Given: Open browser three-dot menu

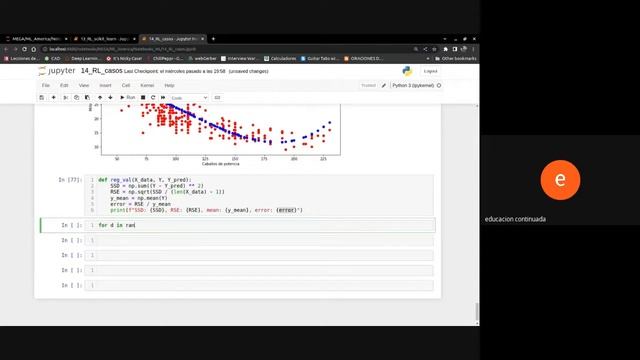Looking at the screenshot, I should coord(473,49).
